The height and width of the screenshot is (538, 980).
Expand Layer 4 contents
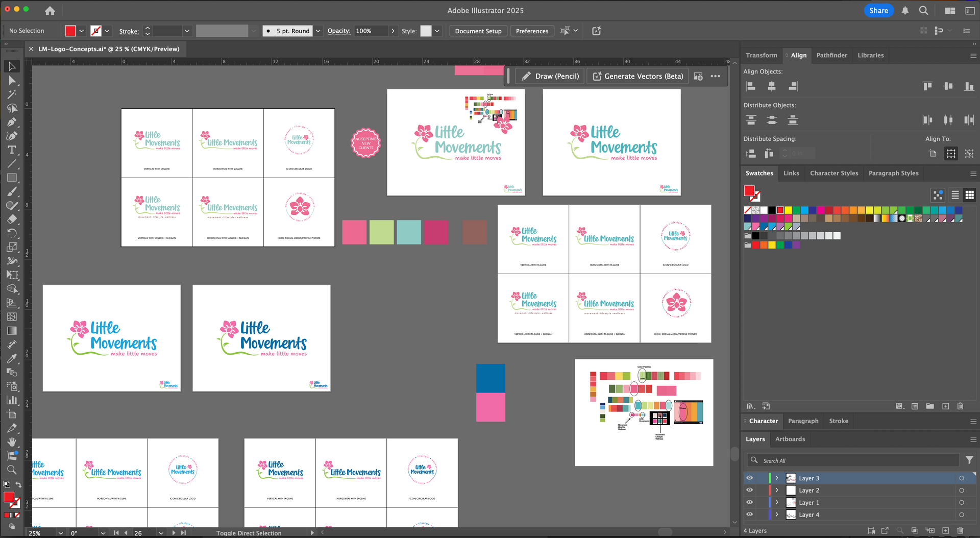[x=777, y=515]
